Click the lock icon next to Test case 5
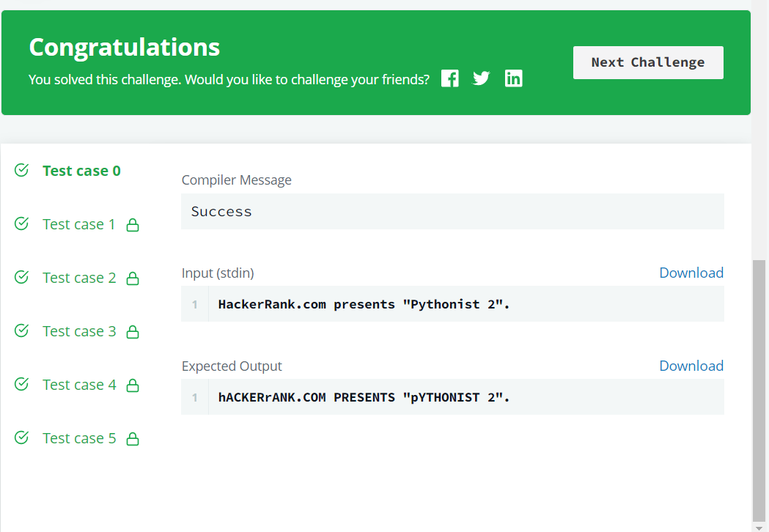This screenshot has width=769, height=532. (x=133, y=438)
